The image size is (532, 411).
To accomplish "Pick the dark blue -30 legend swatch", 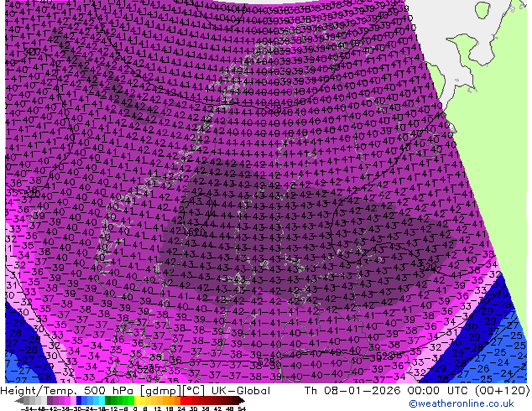I will pos(79,400).
